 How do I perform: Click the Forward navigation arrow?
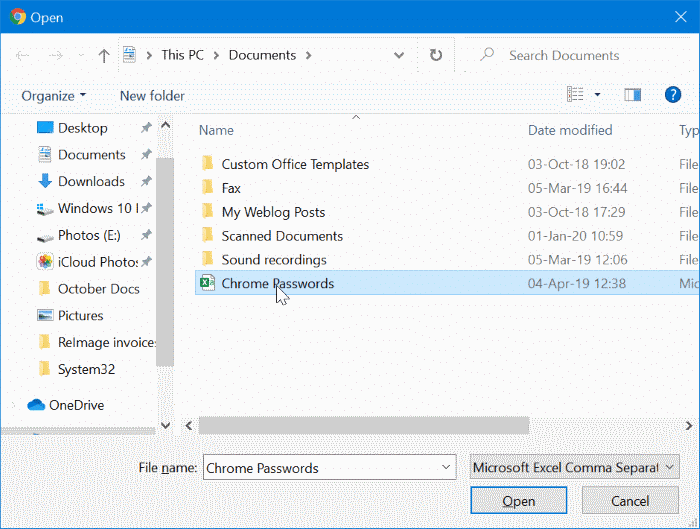(56, 56)
